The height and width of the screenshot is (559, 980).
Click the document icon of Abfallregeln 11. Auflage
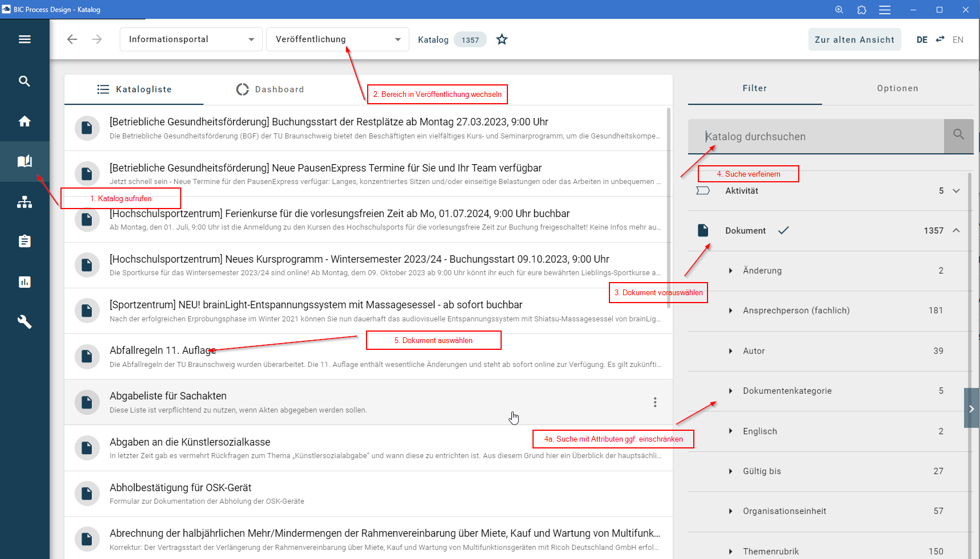[87, 356]
